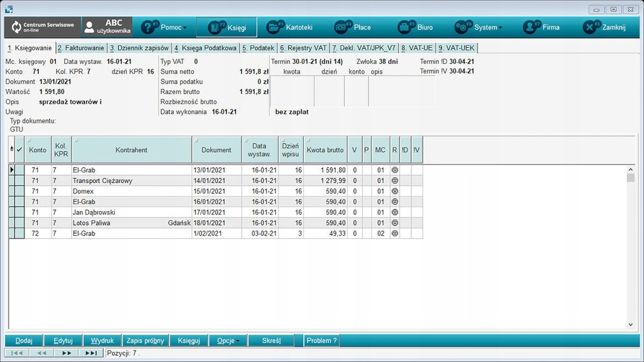Click the current-row pointer arrow

point(12,170)
